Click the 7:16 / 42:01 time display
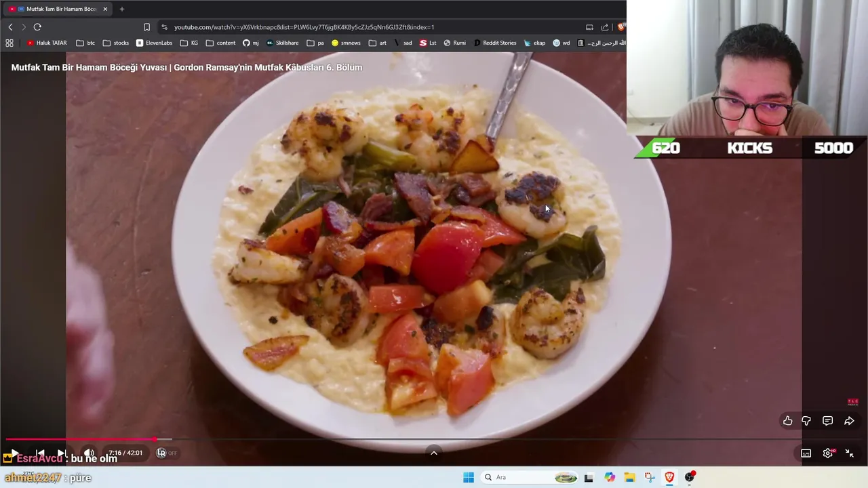The image size is (868, 488). [x=125, y=453]
